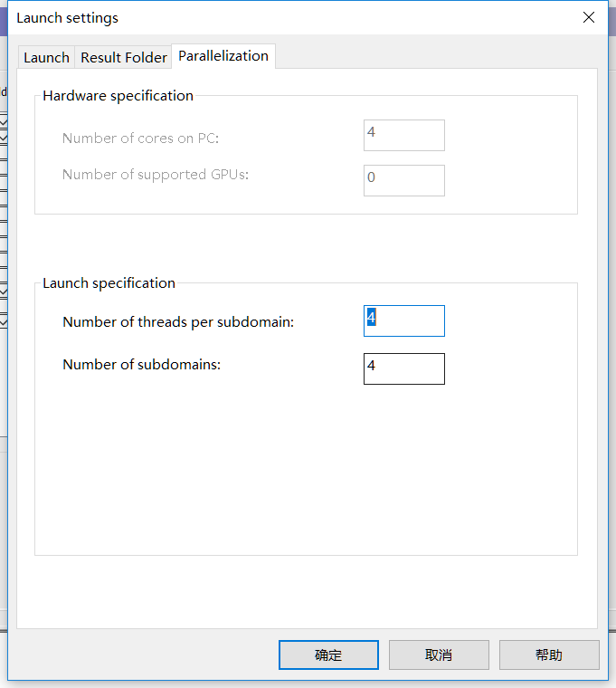
Task: Click the 'Number of threads per subdomain:' label
Action: tap(178, 322)
